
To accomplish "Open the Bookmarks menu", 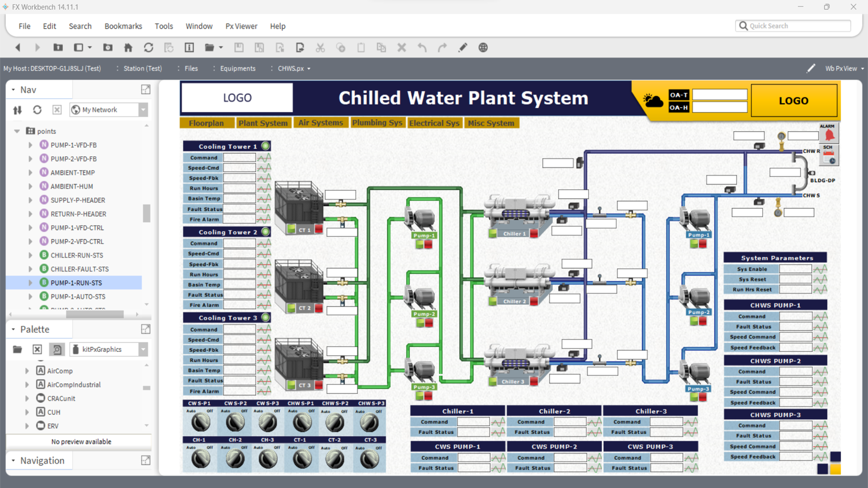I will [123, 26].
